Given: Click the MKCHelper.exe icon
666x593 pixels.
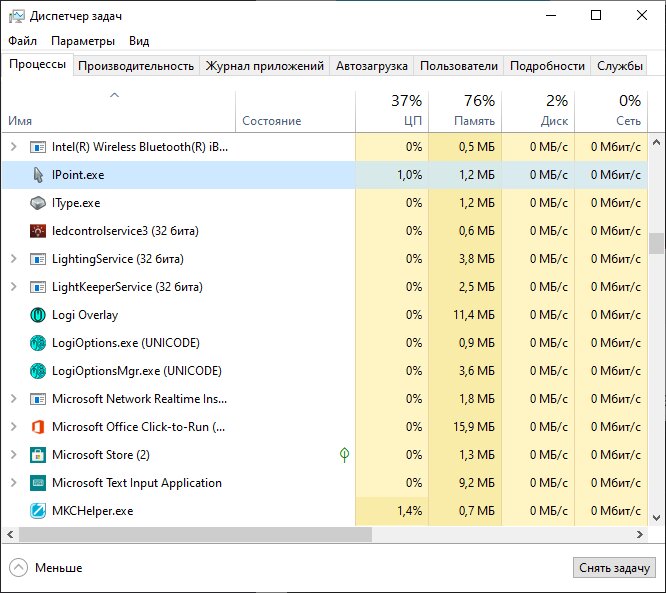Looking at the screenshot, I should pyautogui.click(x=38, y=511).
